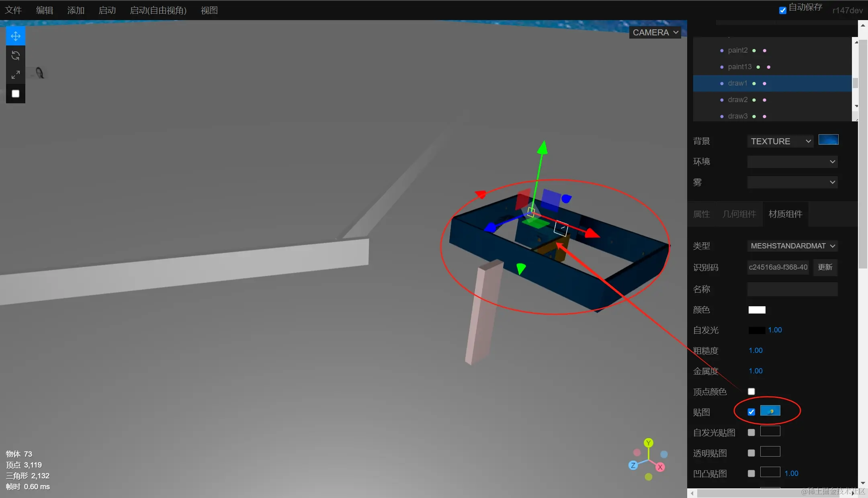
Task: Enable the 顶点颜色 vertex colors checkbox
Action: click(x=751, y=391)
